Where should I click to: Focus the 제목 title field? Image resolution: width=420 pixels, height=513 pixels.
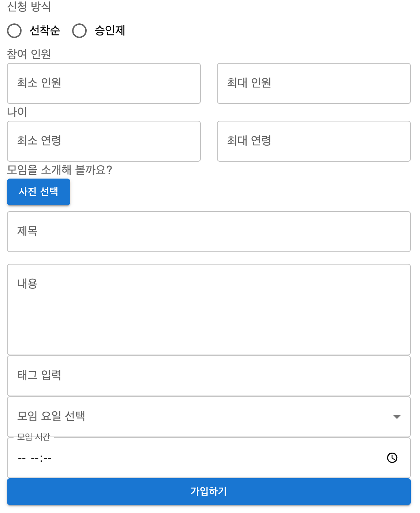[209, 232]
